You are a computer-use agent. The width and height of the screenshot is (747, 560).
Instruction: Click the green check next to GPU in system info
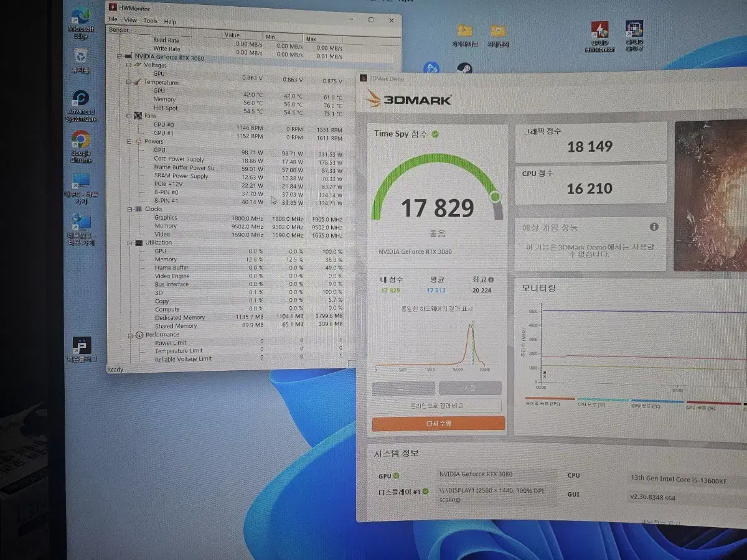(396, 476)
